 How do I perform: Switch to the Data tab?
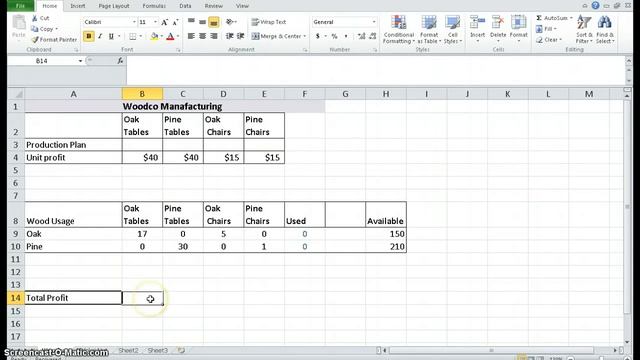point(185,6)
